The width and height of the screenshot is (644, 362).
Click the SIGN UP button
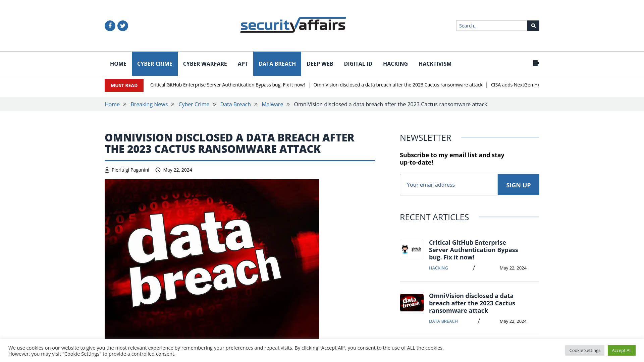point(518,184)
